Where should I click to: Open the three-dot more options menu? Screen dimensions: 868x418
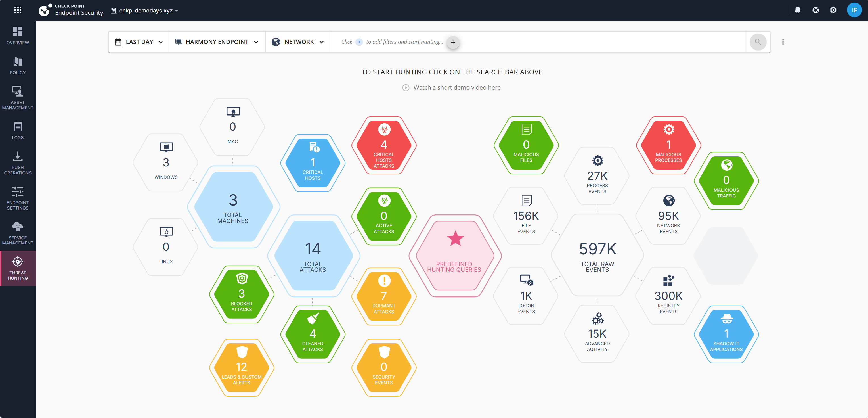tap(783, 42)
